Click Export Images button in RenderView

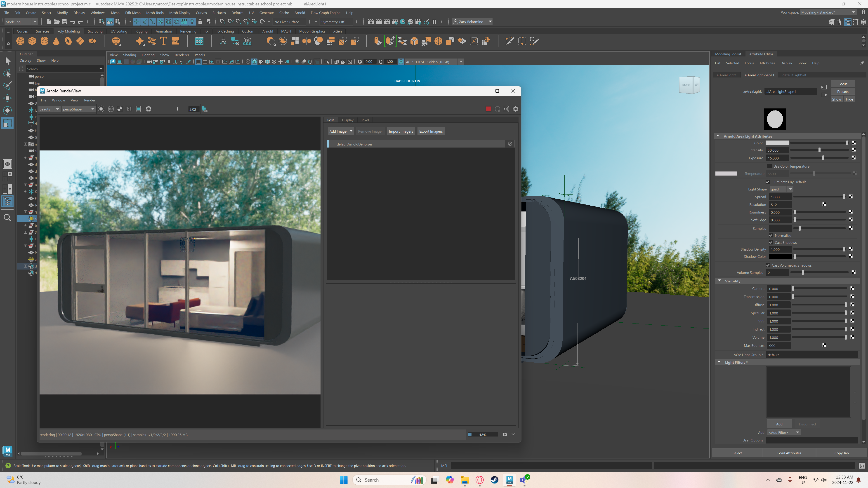[x=430, y=131]
